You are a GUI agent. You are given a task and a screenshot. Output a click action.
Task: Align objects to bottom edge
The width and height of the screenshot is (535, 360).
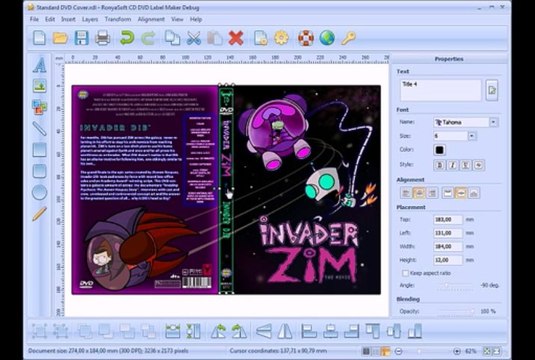[415, 331]
